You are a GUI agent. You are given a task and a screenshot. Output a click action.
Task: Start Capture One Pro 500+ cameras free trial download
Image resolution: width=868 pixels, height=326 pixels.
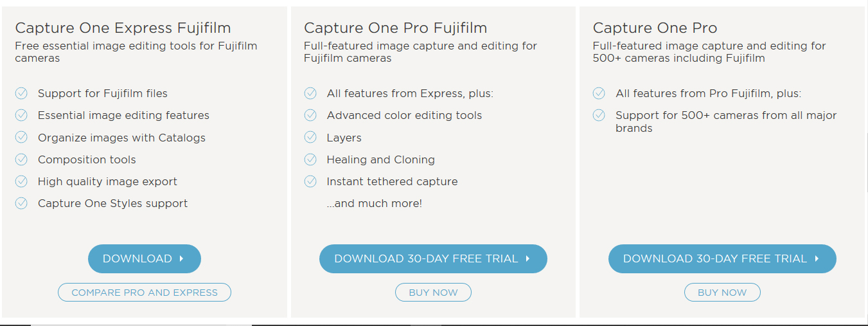pos(722,258)
